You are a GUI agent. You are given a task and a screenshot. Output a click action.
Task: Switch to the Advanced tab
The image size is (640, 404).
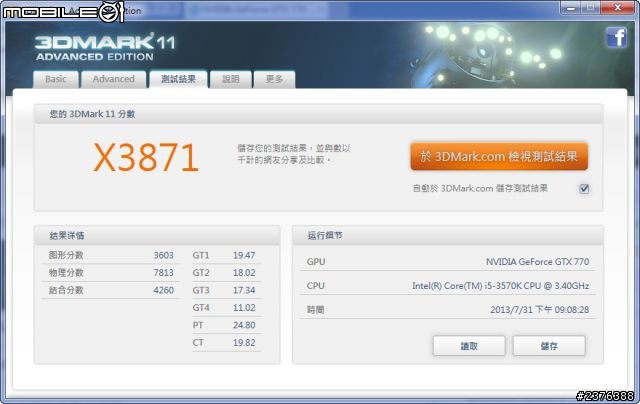coord(113,79)
